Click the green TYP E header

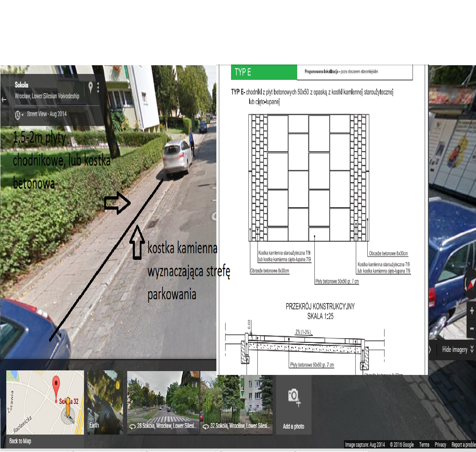click(x=264, y=72)
